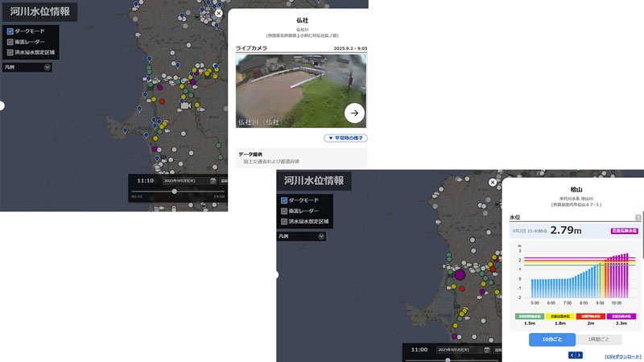Image resolution: width=644 pixels, height=362 pixels.
Task: Select the large purple marker on lower map
Action: click(460, 274)
